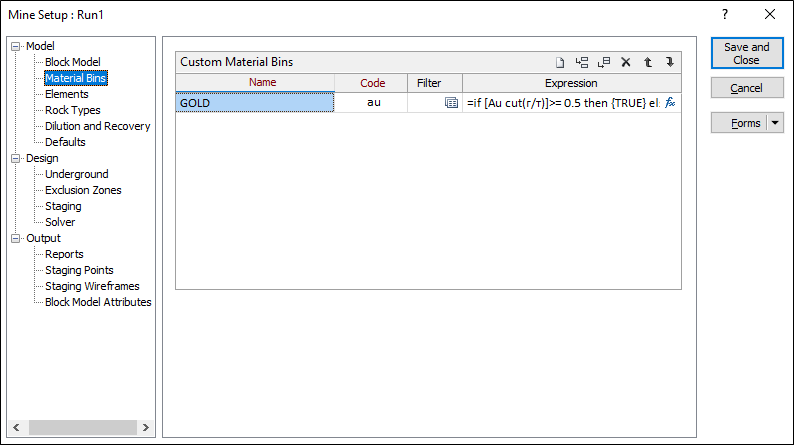
Task: Open the Rock Types page
Action: (x=73, y=110)
